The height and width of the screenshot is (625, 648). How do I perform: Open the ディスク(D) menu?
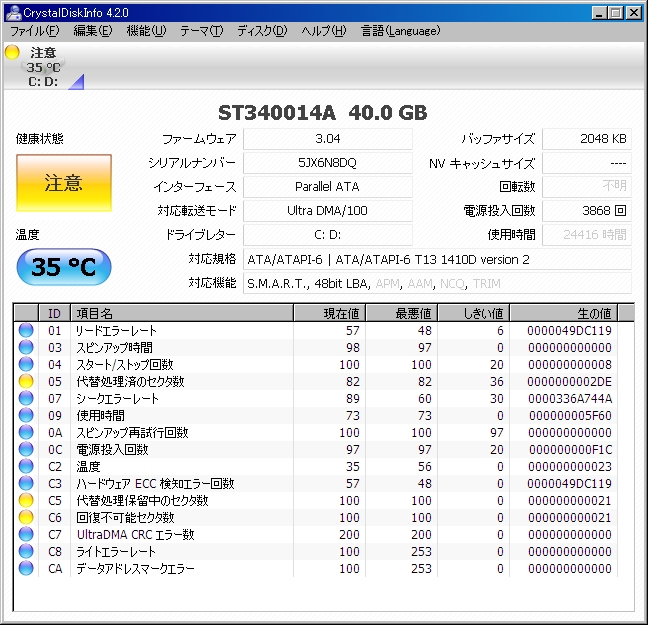click(x=262, y=31)
